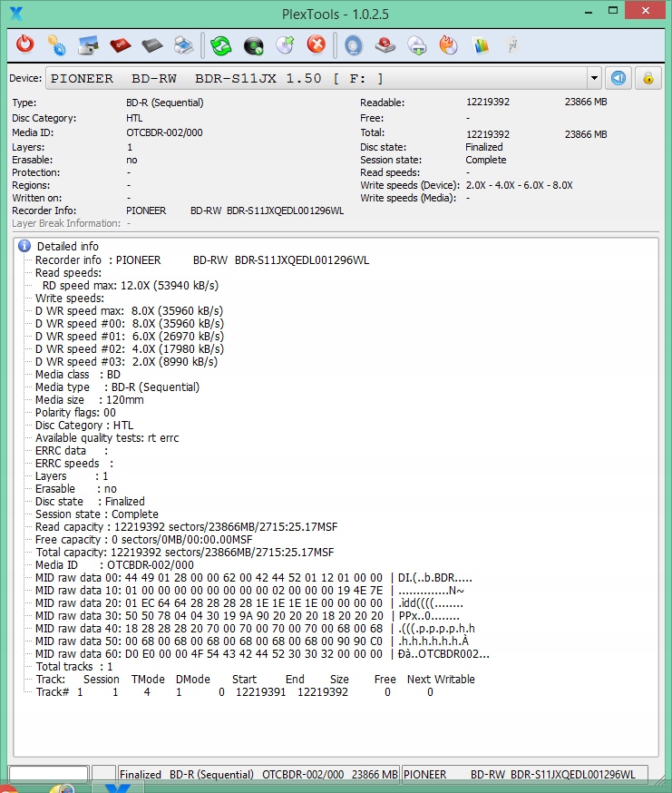Click the disc extract green arrow icon
This screenshot has width=672, height=793.
417,45
